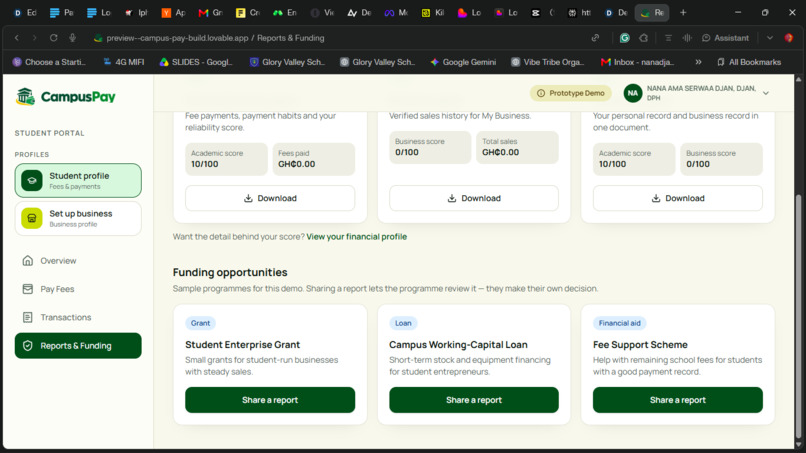Open a new browser tab
Screen dimensions: 806x453
click(683, 12)
